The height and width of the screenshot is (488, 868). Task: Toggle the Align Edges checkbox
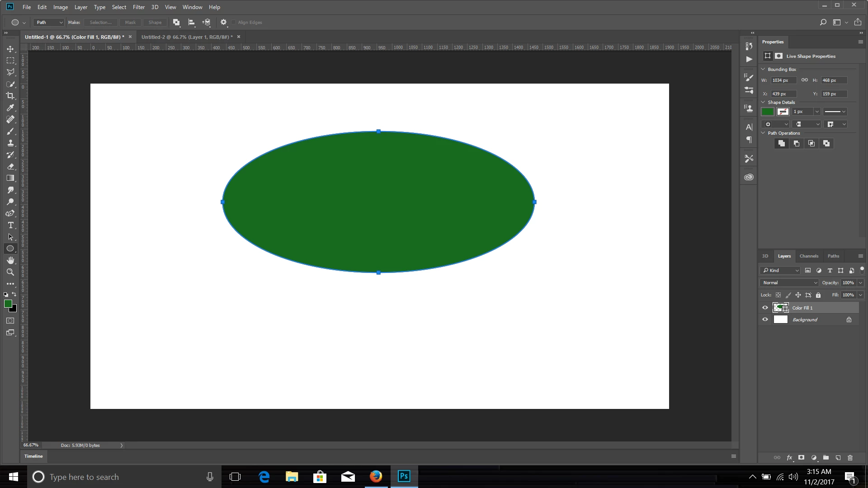(234, 22)
